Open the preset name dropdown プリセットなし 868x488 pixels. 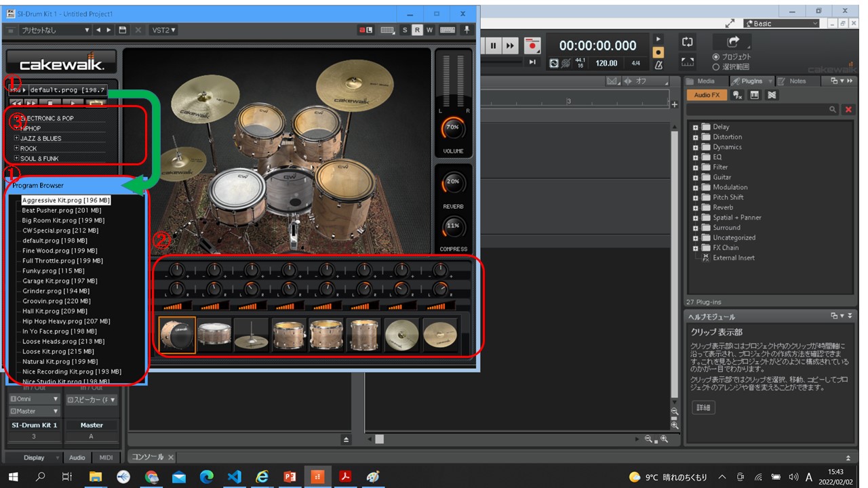[x=54, y=30]
